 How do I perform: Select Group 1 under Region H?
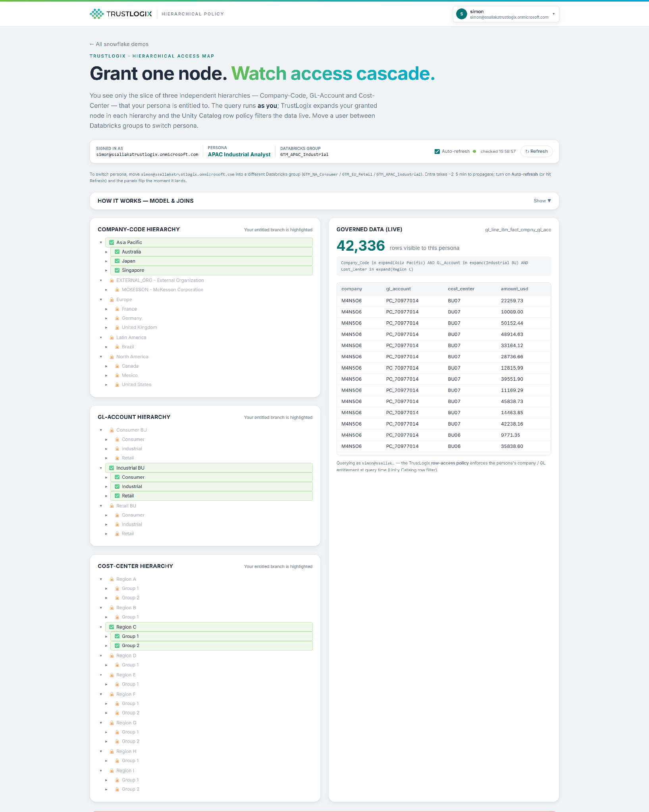click(x=212, y=760)
